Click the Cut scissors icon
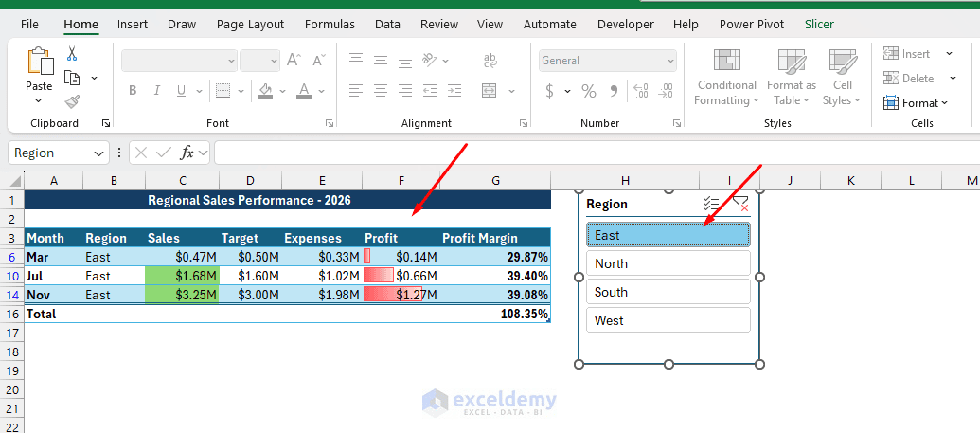 [72, 54]
